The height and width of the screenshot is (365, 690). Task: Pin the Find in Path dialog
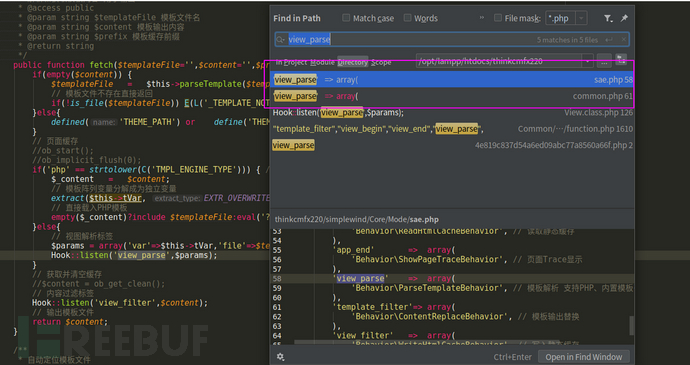click(624, 18)
